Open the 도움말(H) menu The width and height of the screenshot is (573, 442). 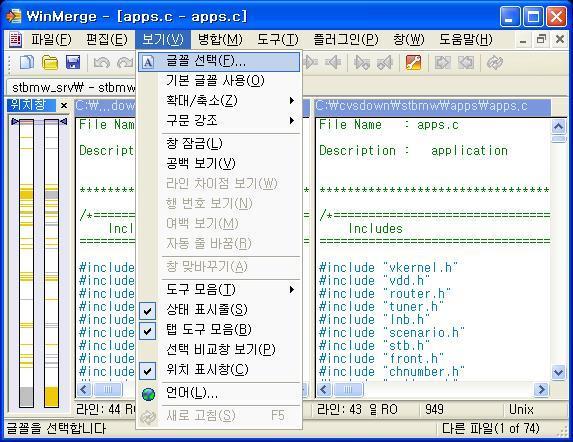pos(466,39)
